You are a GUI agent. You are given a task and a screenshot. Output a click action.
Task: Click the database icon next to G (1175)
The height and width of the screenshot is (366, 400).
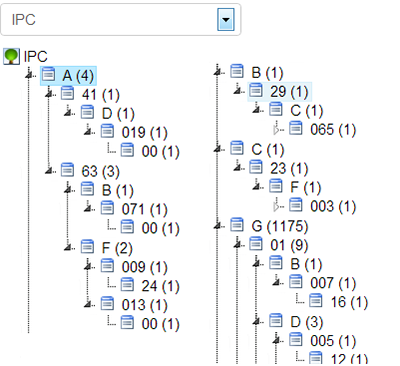(x=237, y=225)
